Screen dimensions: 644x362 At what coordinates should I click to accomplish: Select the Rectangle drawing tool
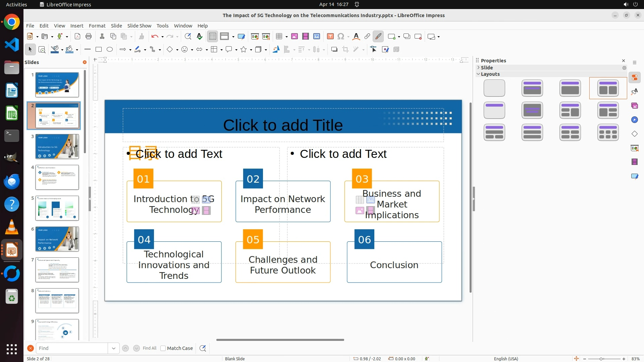(99, 50)
